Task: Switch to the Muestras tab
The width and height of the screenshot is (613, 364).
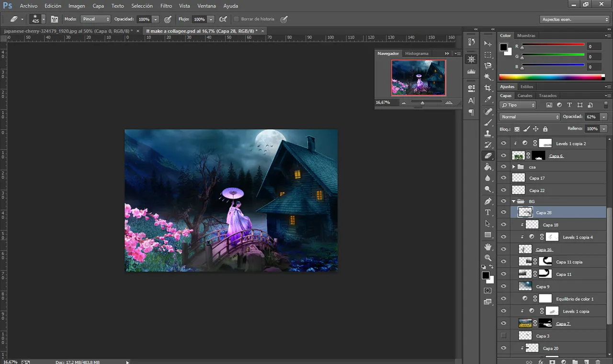Action: click(526, 35)
